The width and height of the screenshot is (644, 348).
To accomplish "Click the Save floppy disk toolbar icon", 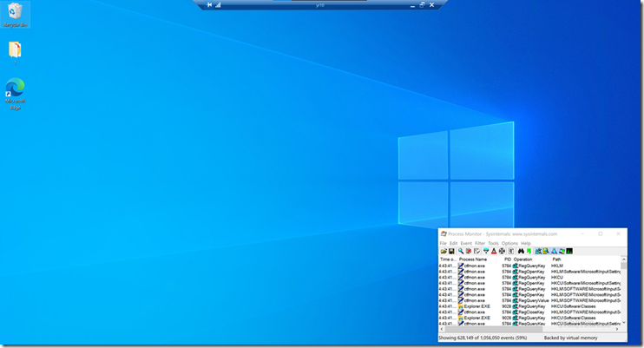I will (x=451, y=251).
